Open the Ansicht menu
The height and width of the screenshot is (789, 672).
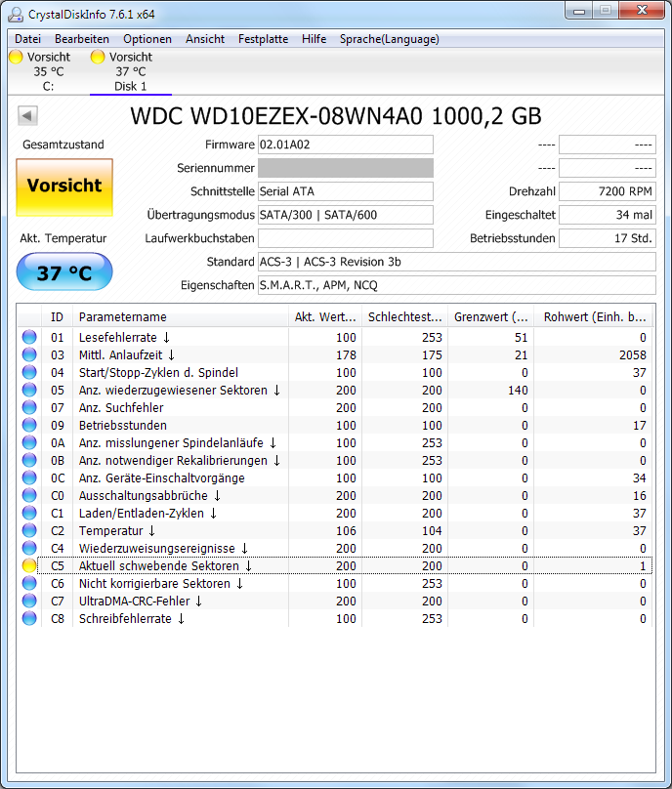[205, 39]
